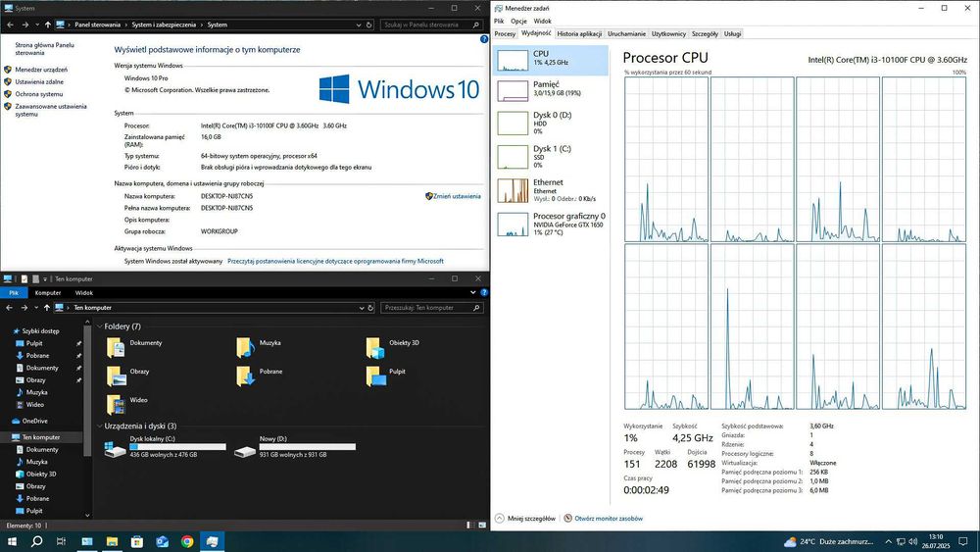Click the help icon in System window

click(484, 39)
